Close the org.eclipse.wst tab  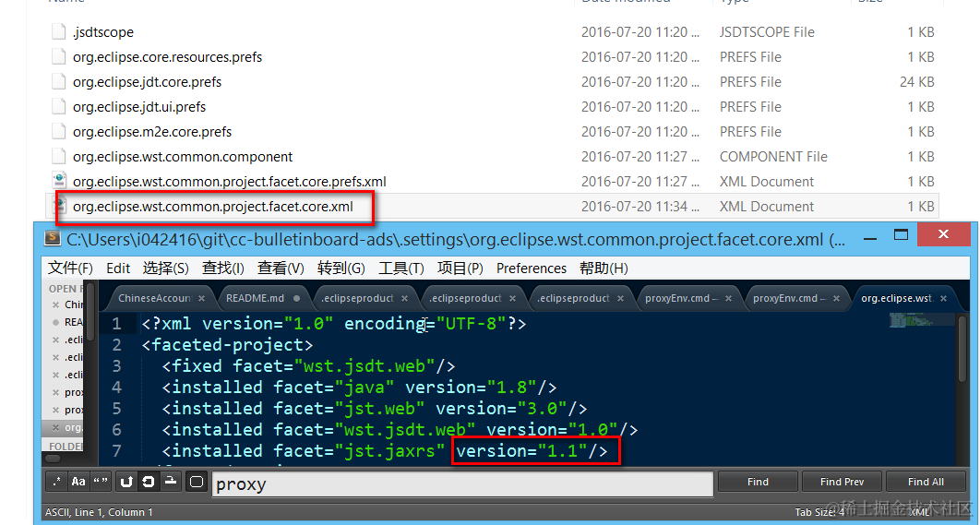944,299
